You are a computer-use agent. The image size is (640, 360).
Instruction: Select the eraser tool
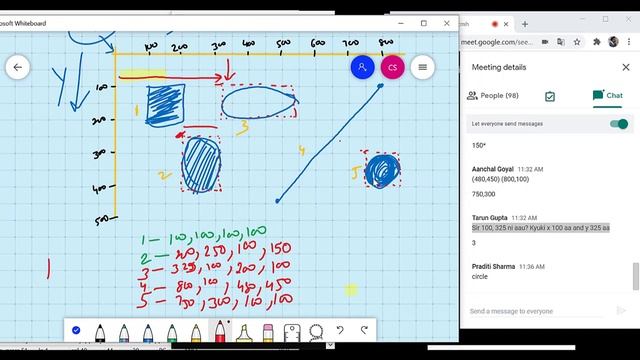coord(268,332)
